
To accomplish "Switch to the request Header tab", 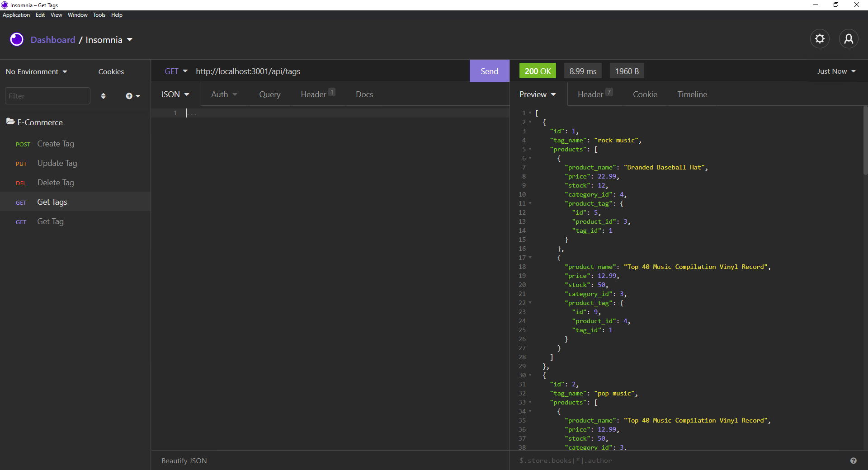I will click(318, 94).
